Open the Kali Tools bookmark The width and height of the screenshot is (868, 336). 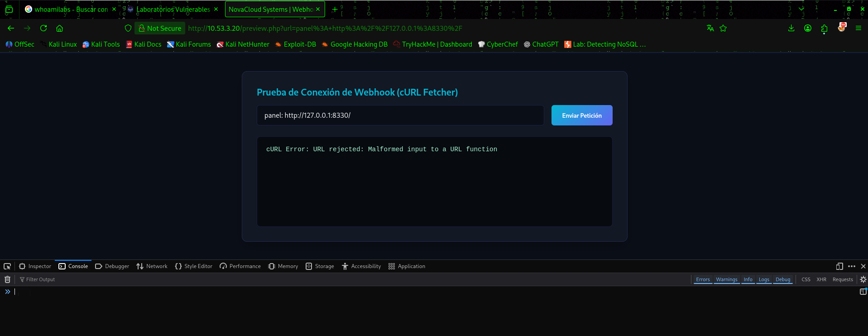tap(101, 44)
